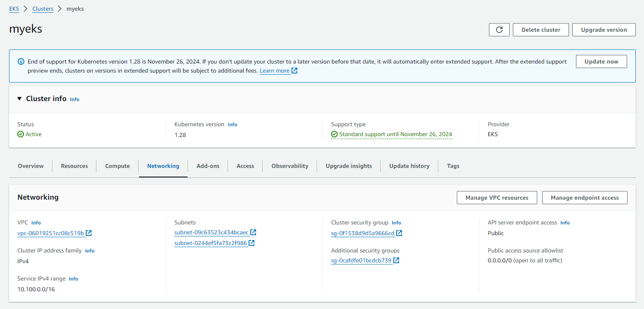Click the myeks page heading
This screenshot has height=309, width=644.
pyautogui.click(x=26, y=29)
